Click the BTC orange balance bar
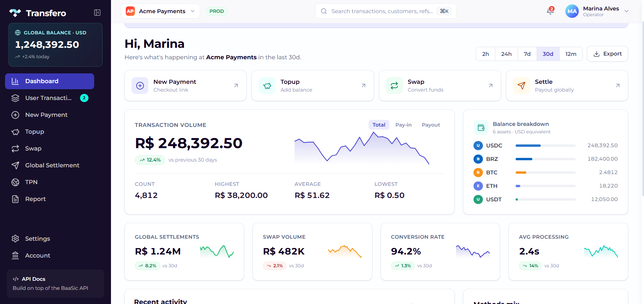 pyautogui.click(x=521, y=172)
